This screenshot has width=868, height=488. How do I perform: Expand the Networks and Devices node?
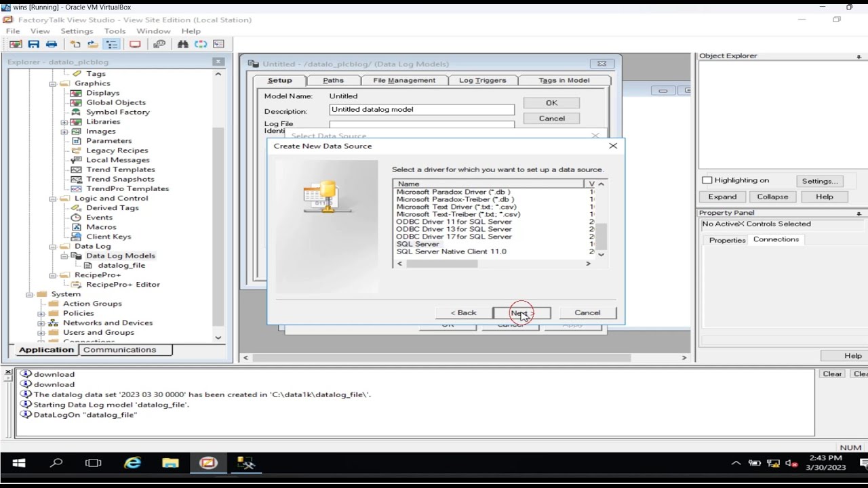click(x=41, y=323)
